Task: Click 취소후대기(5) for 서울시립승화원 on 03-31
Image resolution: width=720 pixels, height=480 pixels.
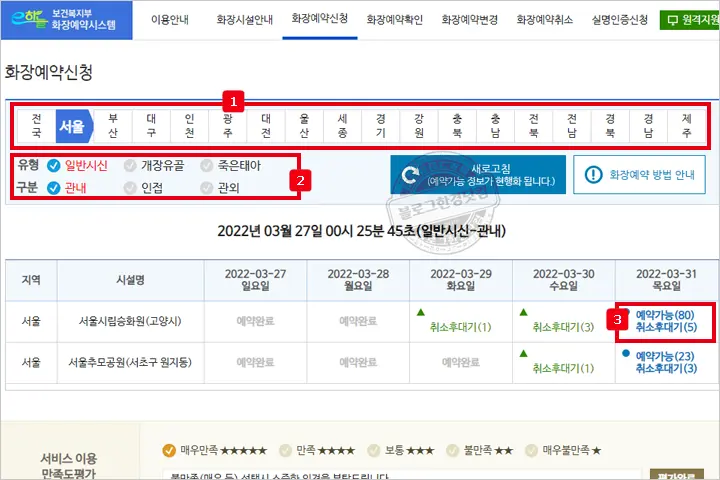Action: [666, 327]
